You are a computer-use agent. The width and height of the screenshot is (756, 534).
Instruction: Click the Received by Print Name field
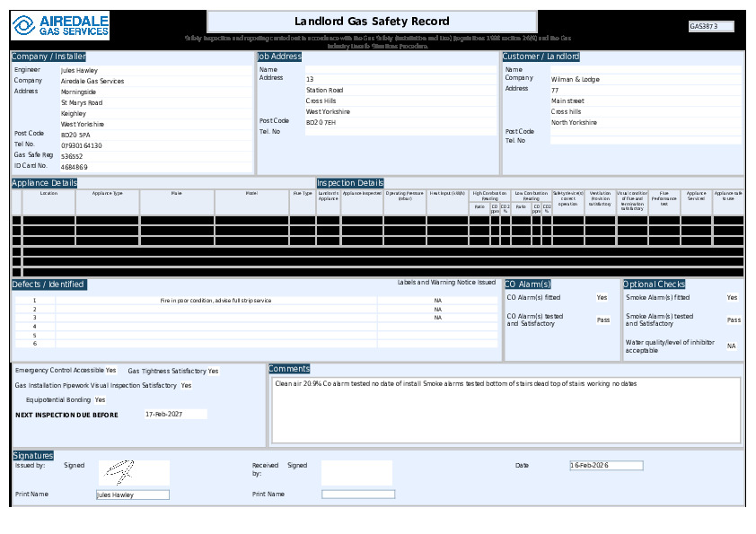(357, 495)
